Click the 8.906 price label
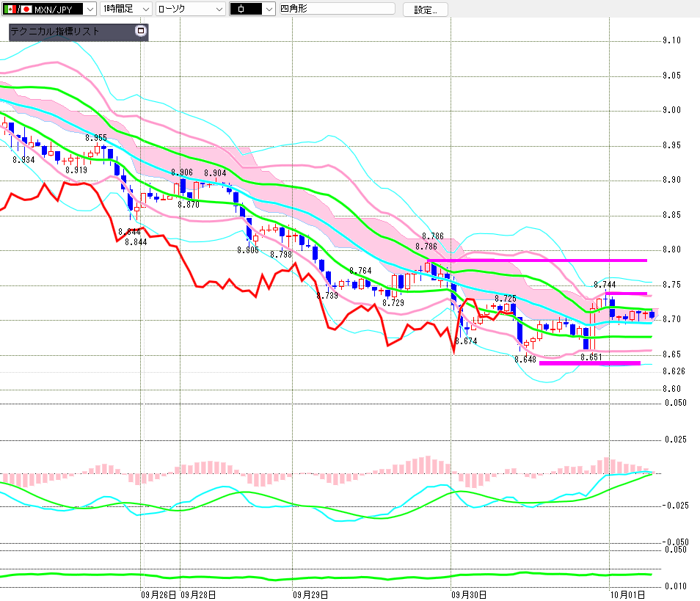The width and height of the screenshot is (700, 601). coord(182,172)
